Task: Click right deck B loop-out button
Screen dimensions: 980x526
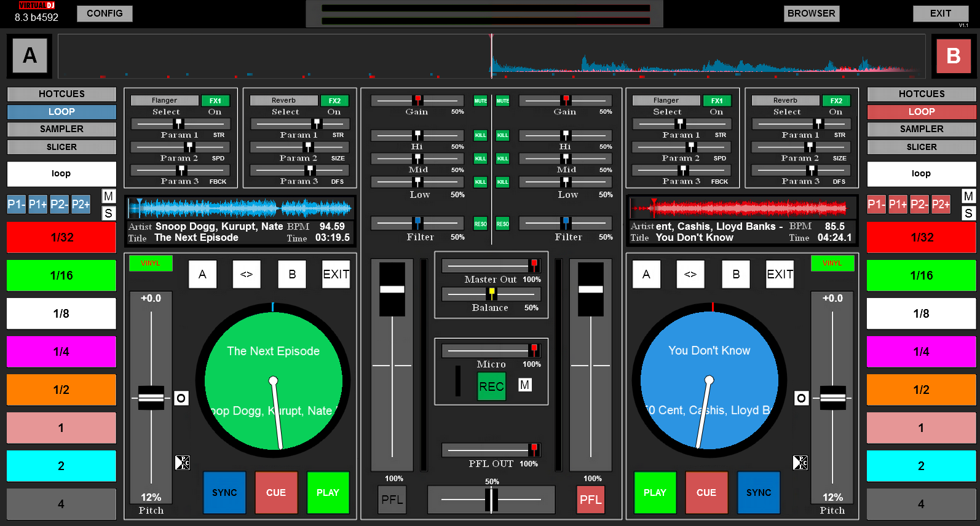Action: coord(736,274)
